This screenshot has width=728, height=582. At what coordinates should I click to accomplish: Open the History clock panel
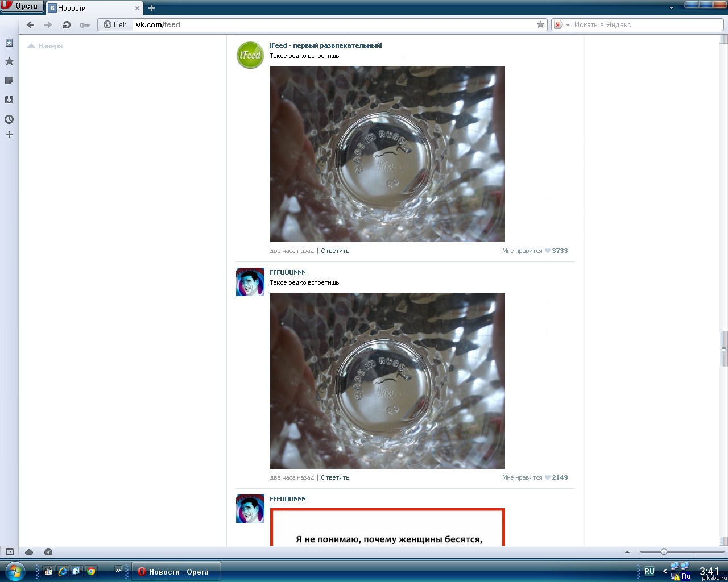click(x=9, y=119)
